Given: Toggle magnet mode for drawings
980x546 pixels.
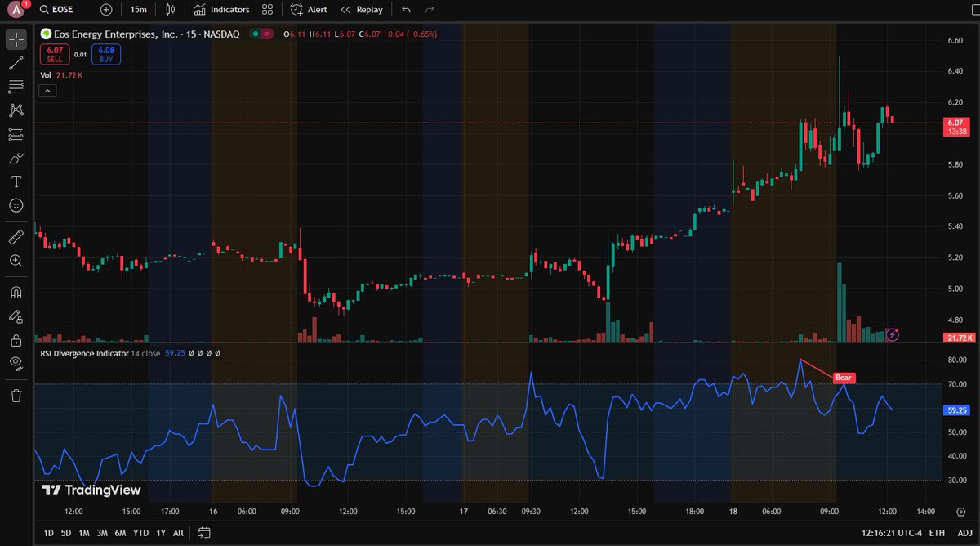Looking at the screenshot, I should 16,292.
